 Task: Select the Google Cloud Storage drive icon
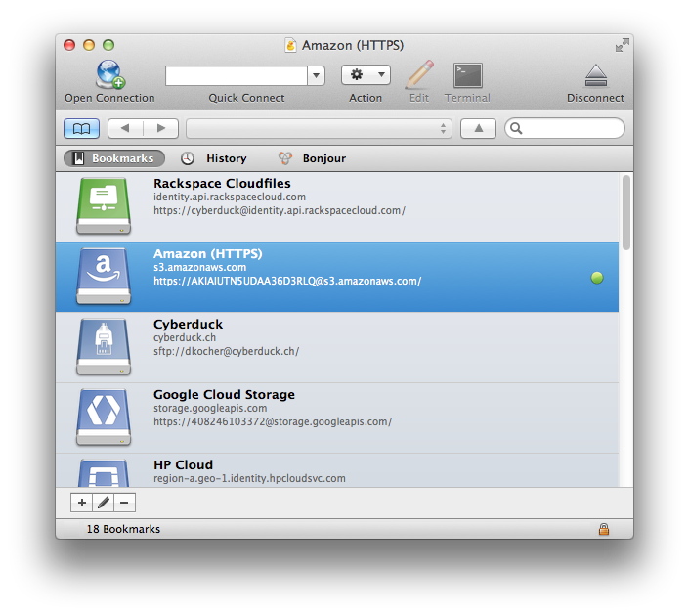[104, 417]
